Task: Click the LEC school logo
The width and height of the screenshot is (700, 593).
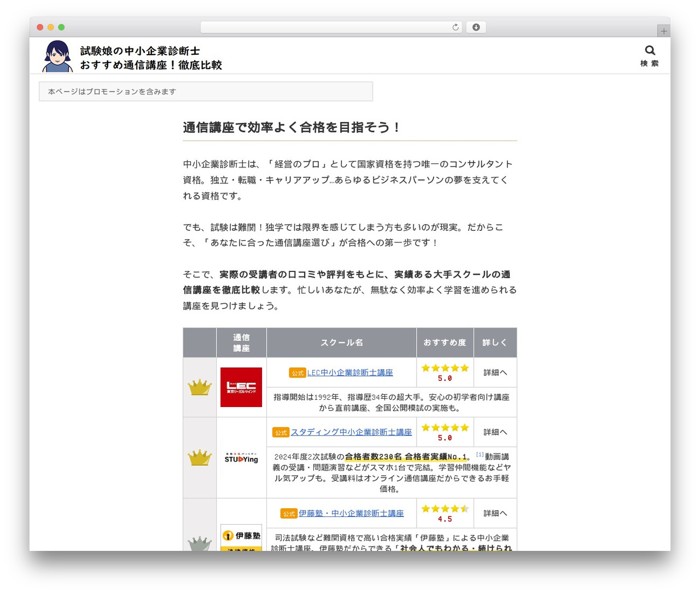Action: pos(241,387)
